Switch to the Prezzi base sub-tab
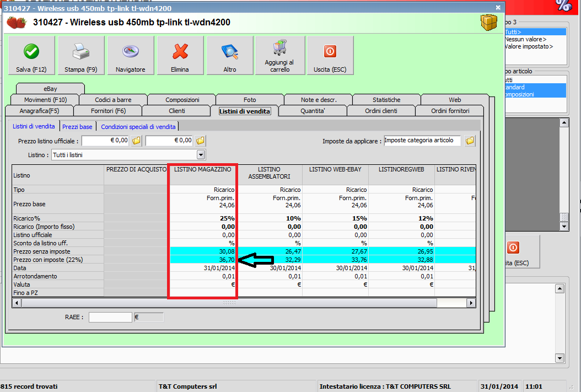Viewport: 581px width, 392px height. click(77, 127)
